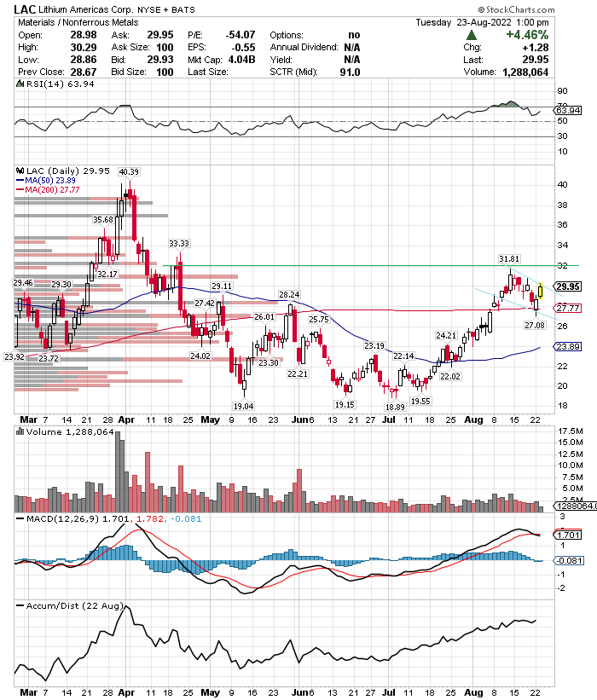Click the blue MA(50) legend line marker
Image resolution: width=597 pixels, height=700 pixels.
pyautogui.click(x=20, y=181)
